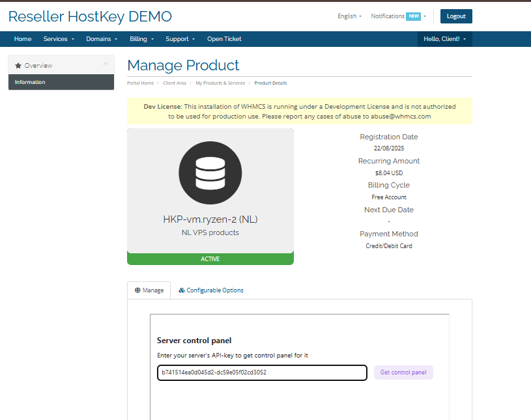Click the server API-key input field

262,372
